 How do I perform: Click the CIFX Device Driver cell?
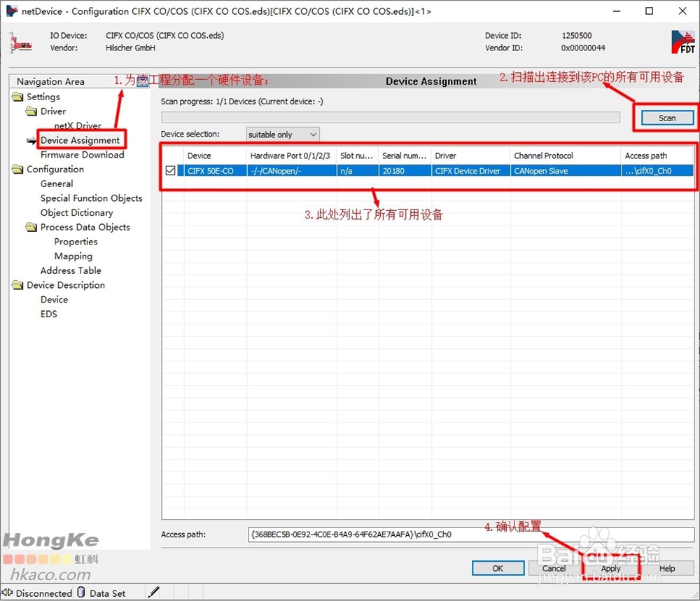coord(470,171)
